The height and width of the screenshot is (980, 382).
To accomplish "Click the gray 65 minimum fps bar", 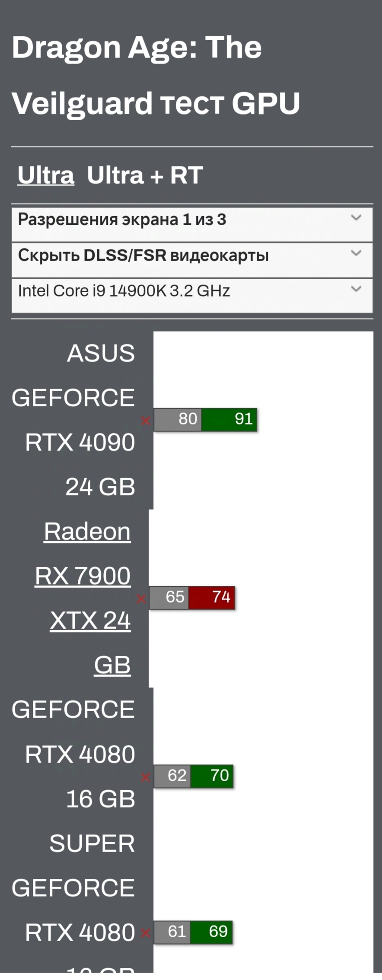I will click(169, 598).
